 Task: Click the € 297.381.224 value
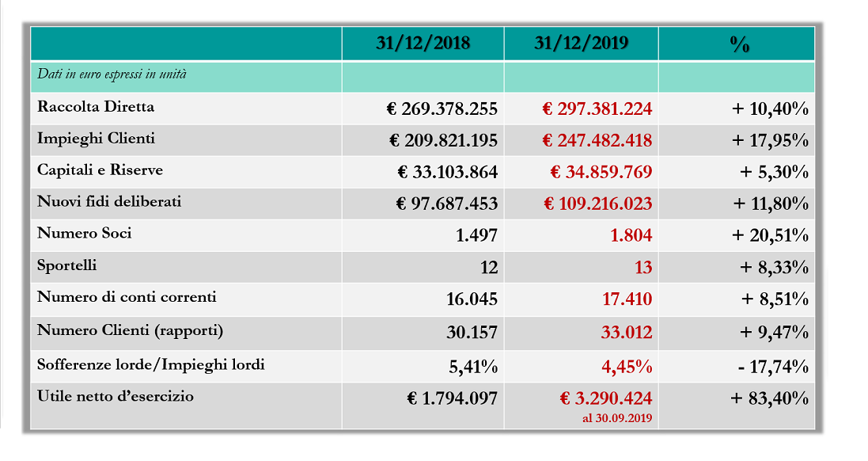click(x=597, y=109)
